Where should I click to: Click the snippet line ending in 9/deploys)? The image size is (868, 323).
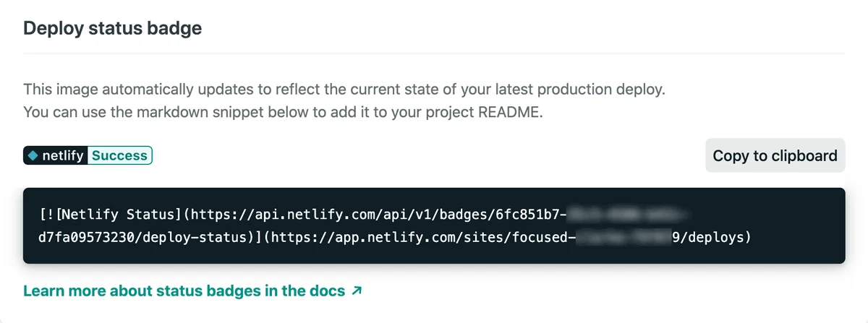[395, 236]
